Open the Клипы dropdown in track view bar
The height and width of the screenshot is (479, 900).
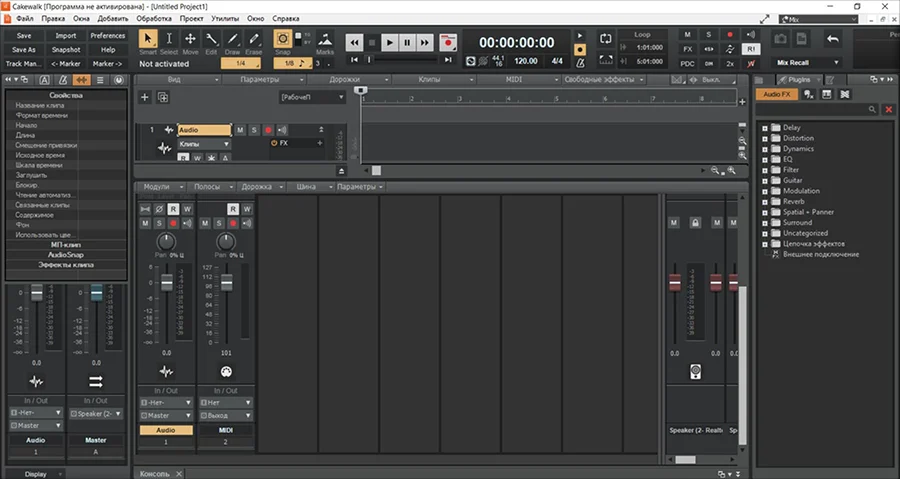pos(433,80)
